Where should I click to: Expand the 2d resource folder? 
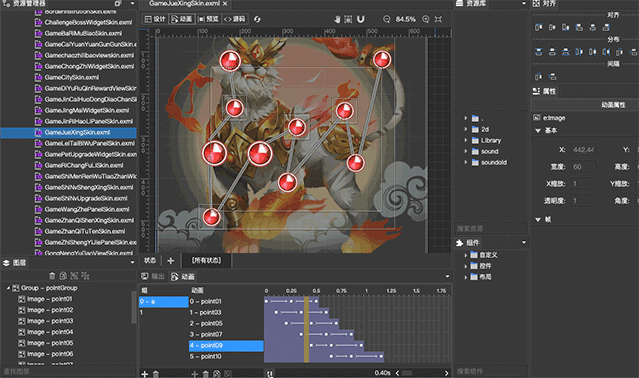tap(466, 129)
